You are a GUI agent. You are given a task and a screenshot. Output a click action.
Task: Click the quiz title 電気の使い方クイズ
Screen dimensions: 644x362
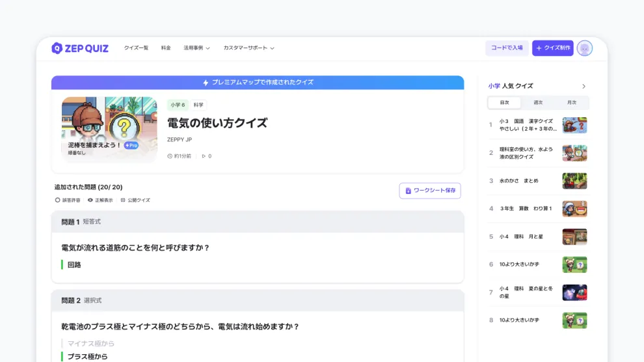pyautogui.click(x=217, y=123)
